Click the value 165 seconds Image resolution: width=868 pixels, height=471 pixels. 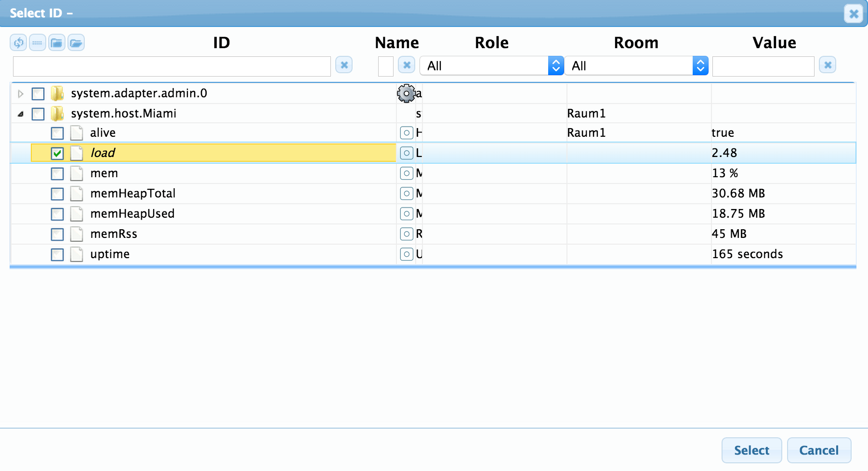coord(747,254)
